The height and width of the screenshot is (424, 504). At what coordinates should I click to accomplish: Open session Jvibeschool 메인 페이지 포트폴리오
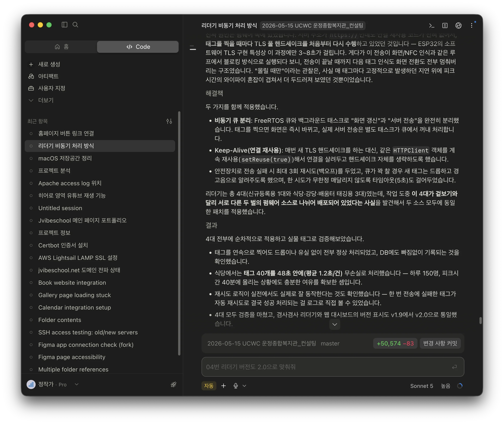pyautogui.click(x=100, y=220)
